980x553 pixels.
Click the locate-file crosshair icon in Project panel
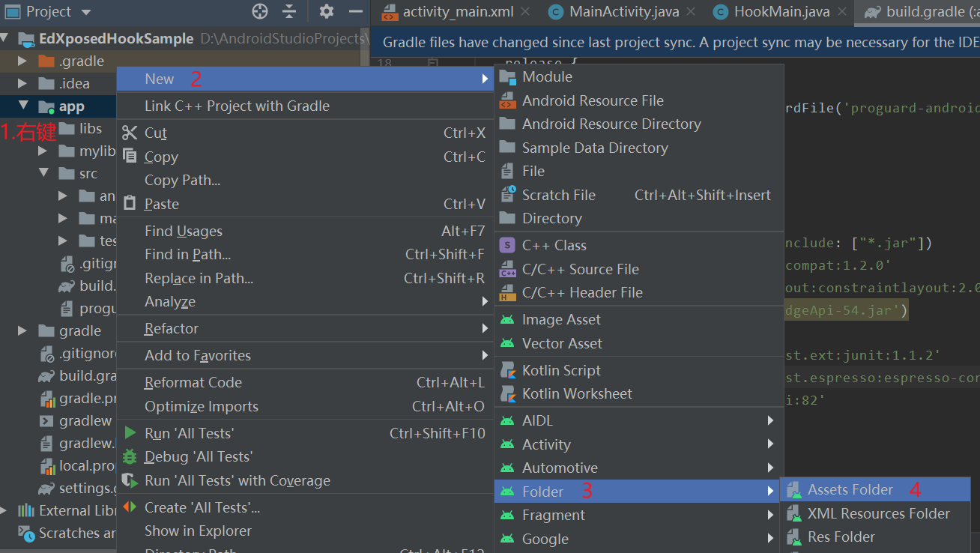coord(260,11)
